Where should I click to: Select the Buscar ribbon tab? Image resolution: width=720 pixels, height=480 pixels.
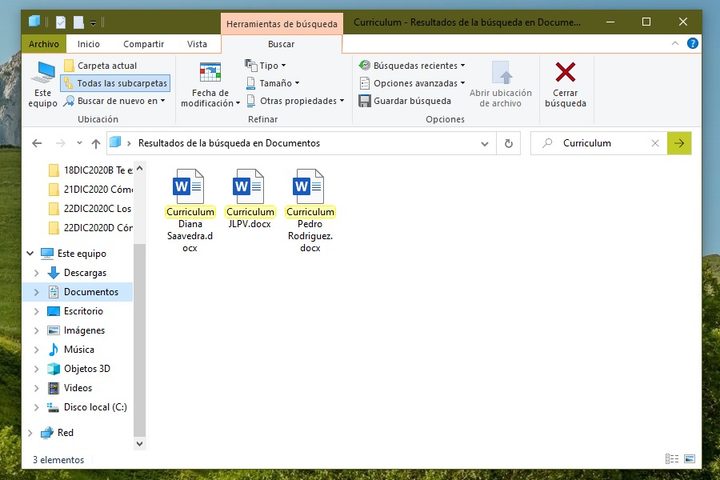coord(281,44)
